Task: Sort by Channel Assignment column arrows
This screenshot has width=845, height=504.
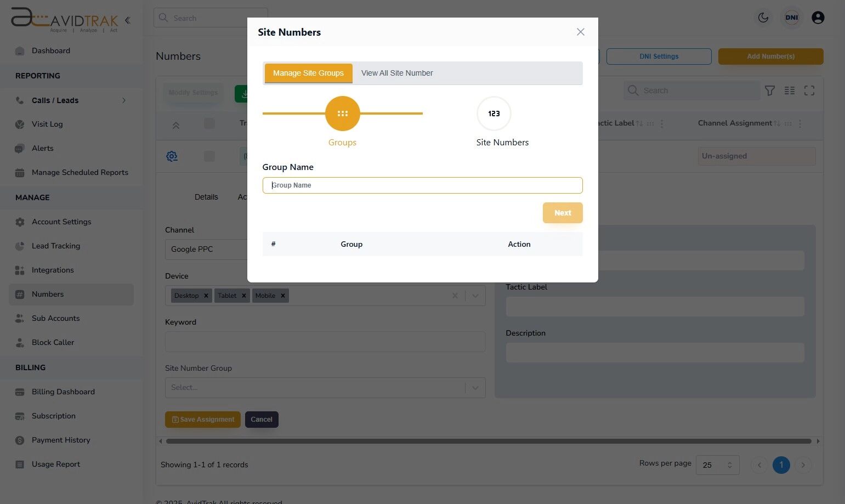Action: [x=777, y=123]
